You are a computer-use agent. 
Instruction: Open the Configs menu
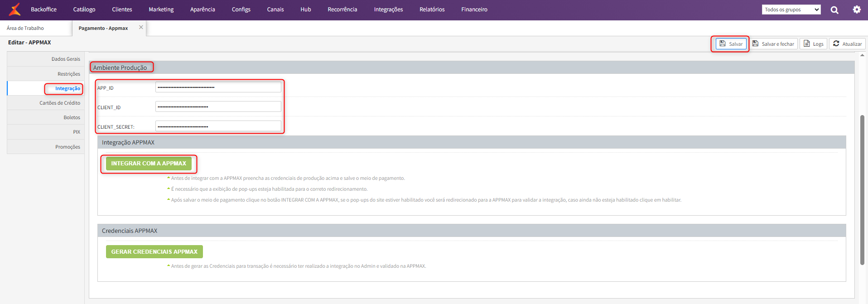coord(241,10)
